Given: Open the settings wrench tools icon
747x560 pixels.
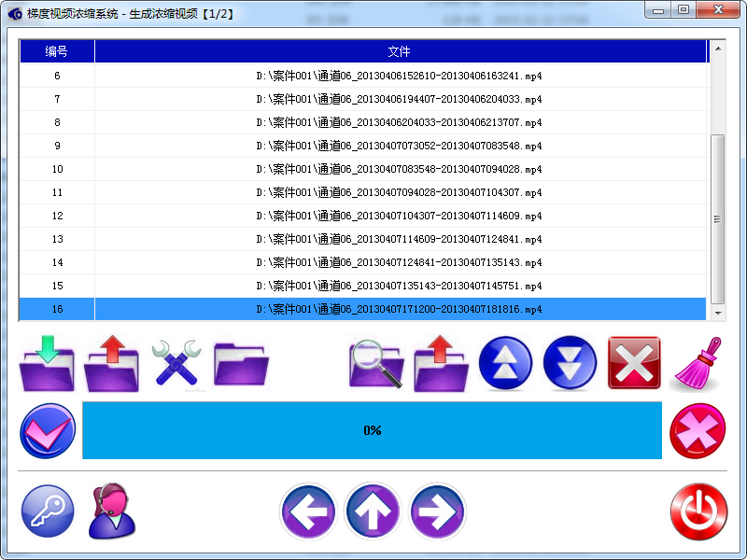Looking at the screenshot, I should [176, 363].
